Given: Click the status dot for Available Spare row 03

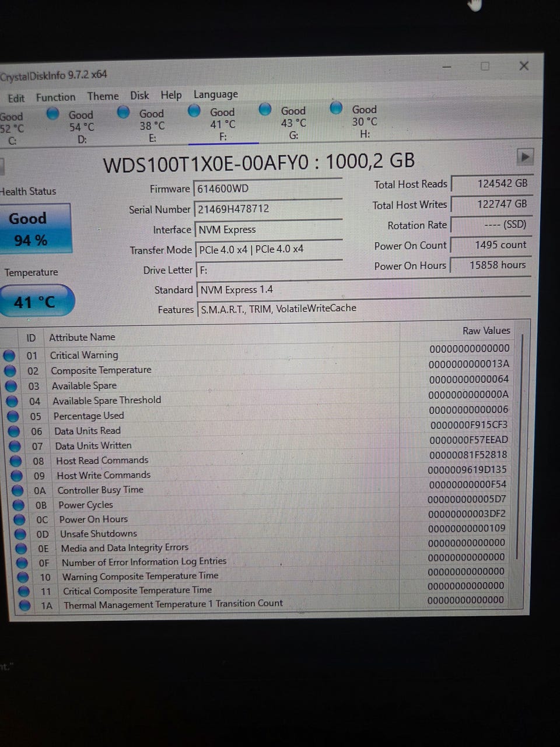Looking at the screenshot, I should pos(10,386).
